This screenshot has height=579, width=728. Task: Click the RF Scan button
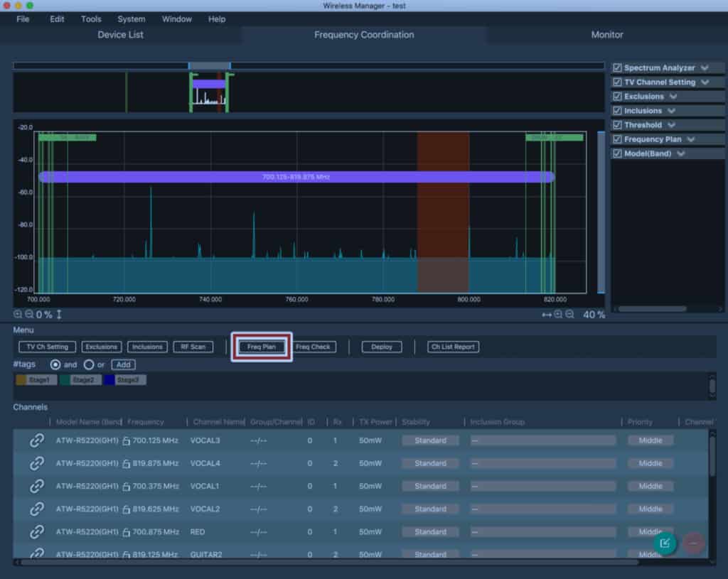[193, 347]
